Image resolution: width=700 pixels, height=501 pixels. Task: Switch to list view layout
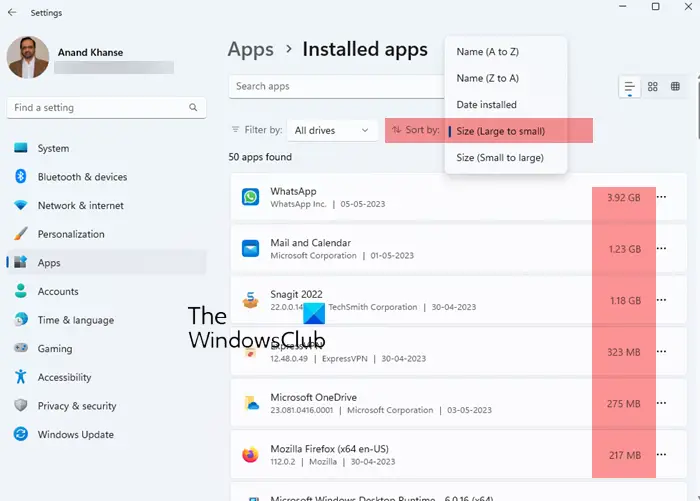pyautogui.click(x=629, y=87)
